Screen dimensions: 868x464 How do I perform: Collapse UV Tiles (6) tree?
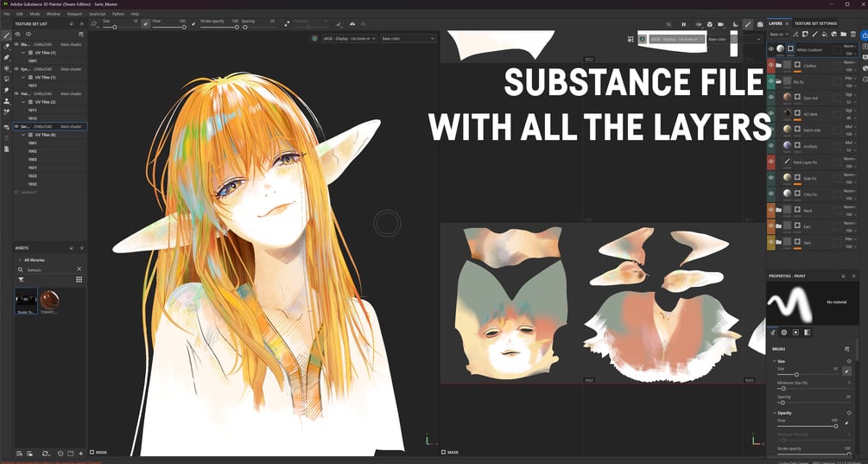pyautogui.click(x=23, y=135)
